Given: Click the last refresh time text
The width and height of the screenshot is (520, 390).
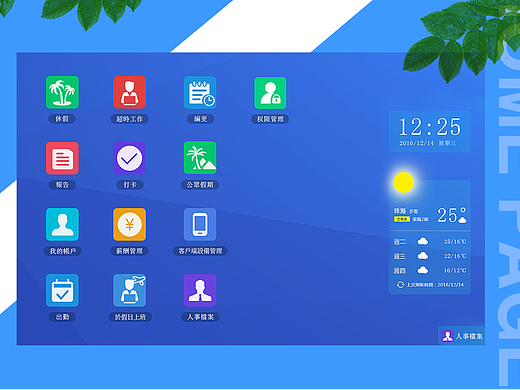Looking at the screenshot, I should (x=435, y=285).
